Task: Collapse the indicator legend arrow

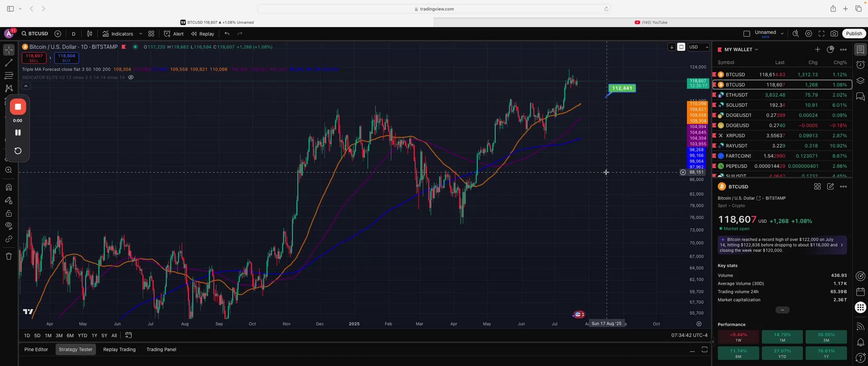Action: coord(25,86)
